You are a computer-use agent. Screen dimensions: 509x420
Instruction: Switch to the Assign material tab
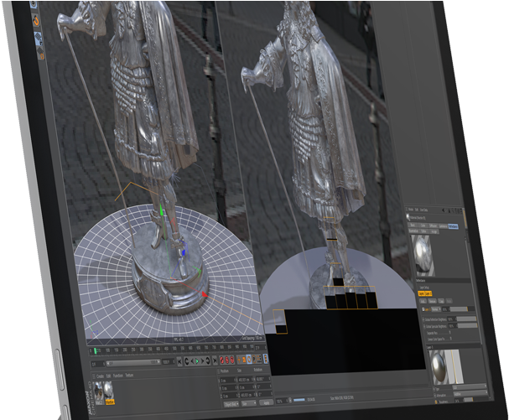434,231
